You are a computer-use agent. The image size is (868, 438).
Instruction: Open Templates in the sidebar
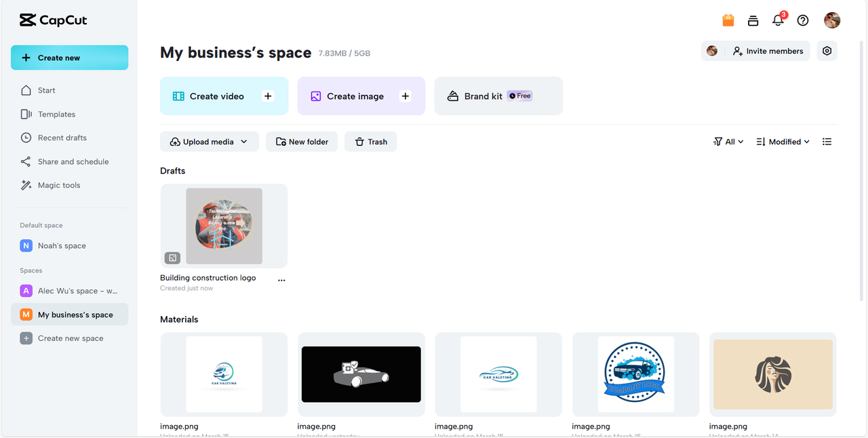pyautogui.click(x=69, y=114)
